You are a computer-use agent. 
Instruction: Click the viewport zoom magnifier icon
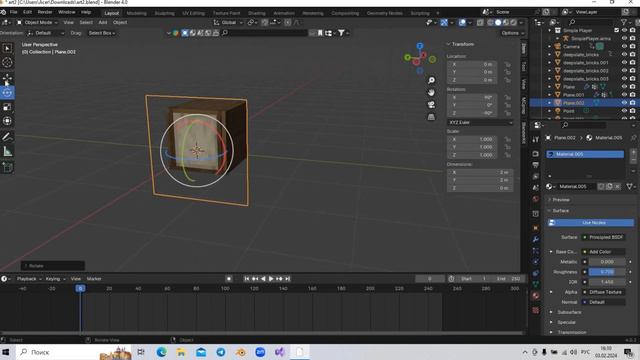pyautogui.click(x=431, y=80)
